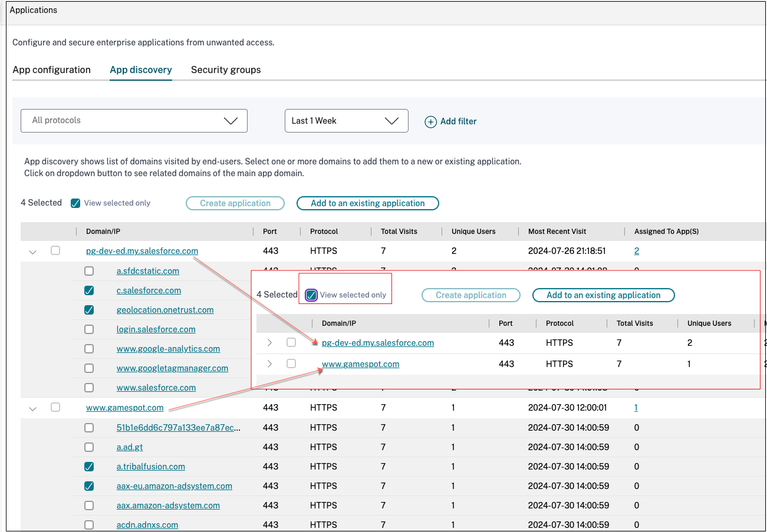Click Add to an existing application in inset panel
Screen dimensions: 767x532
pyautogui.click(x=604, y=295)
